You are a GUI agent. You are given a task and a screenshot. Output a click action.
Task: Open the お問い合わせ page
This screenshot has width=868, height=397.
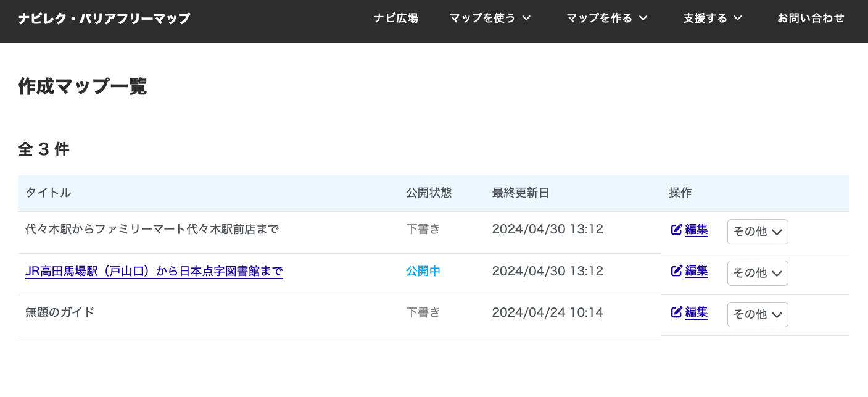811,19
